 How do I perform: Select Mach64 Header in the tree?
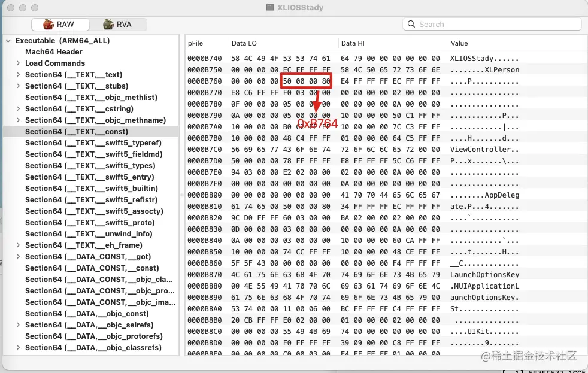pos(54,51)
